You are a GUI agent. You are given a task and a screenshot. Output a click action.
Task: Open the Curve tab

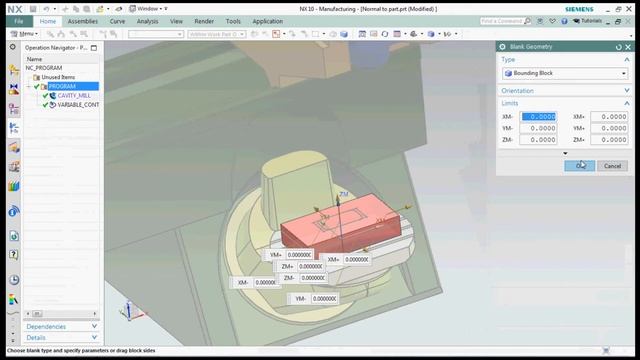tap(117, 21)
